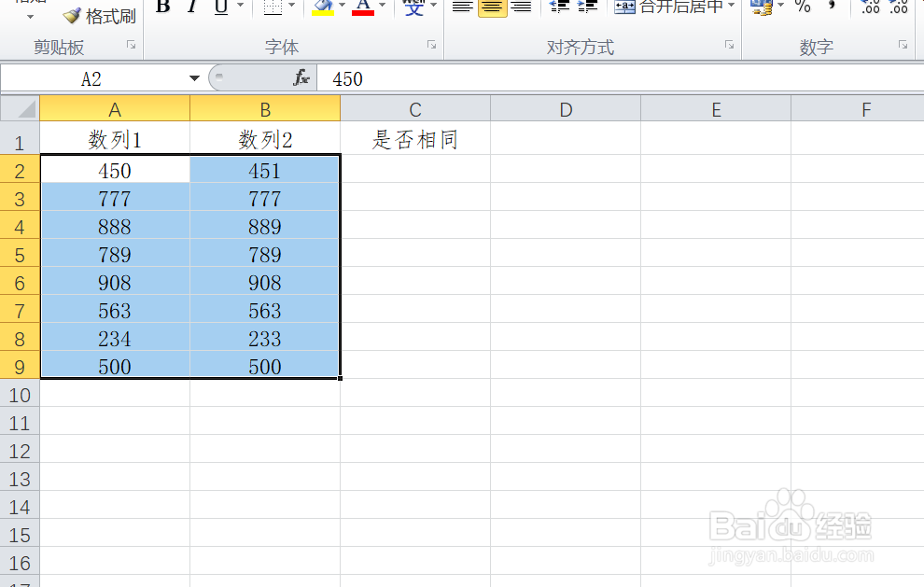This screenshot has width=924, height=587.
Task: Open Font (字体) dialog launcher
Action: pyautogui.click(x=432, y=45)
